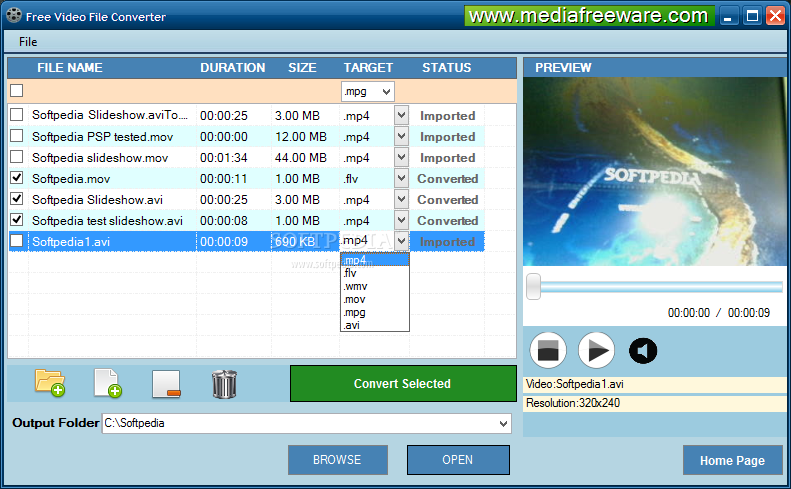The width and height of the screenshot is (791, 489).
Task: Select the Softpedia.mov file name
Action: pos(71,179)
